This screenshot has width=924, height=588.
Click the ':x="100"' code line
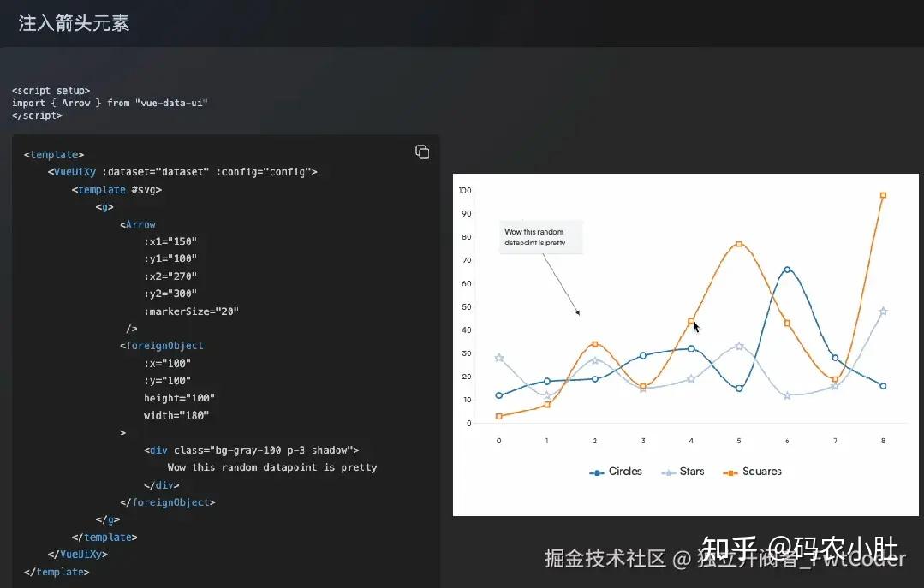click(x=167, y=364)
